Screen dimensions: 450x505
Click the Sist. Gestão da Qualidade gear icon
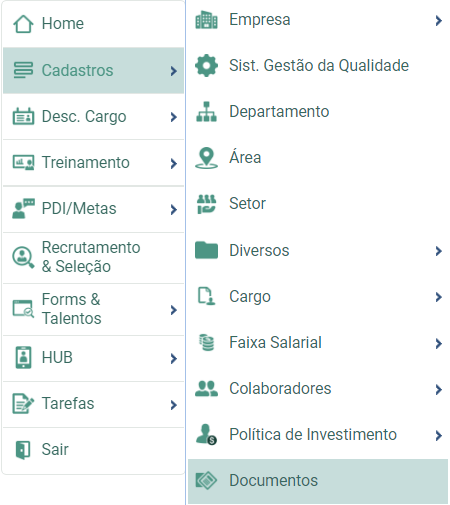(x=206, y=65)
